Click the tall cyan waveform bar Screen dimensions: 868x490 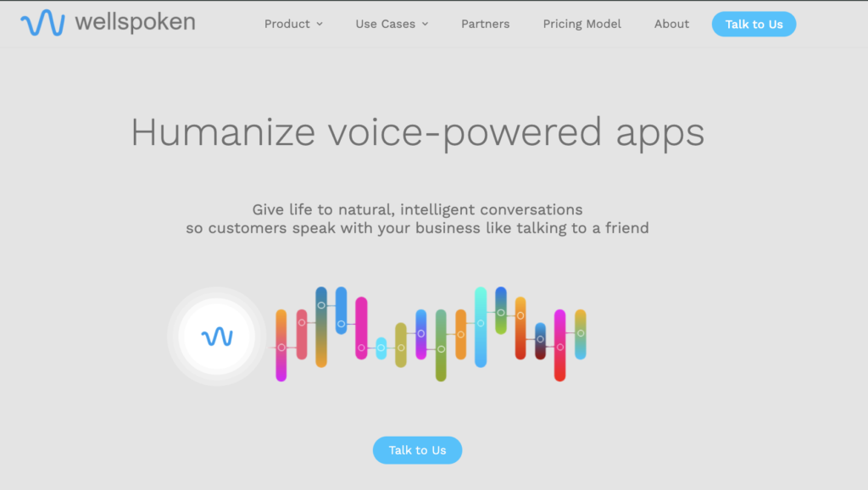[481, 327]
